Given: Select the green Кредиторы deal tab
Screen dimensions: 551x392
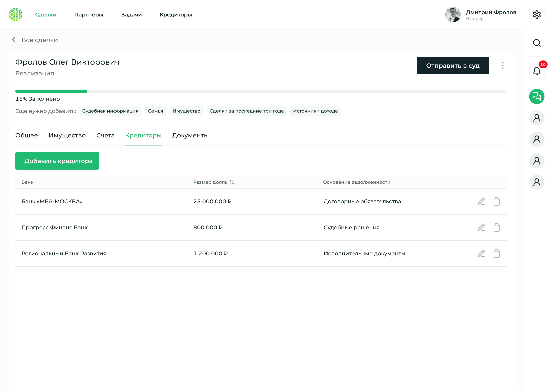Looking at the screenshot, I should tap(143, 135).
